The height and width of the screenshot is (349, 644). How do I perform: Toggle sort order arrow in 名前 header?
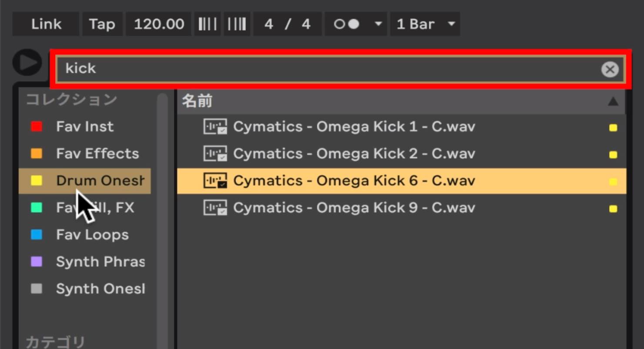(x=613, y=101)
